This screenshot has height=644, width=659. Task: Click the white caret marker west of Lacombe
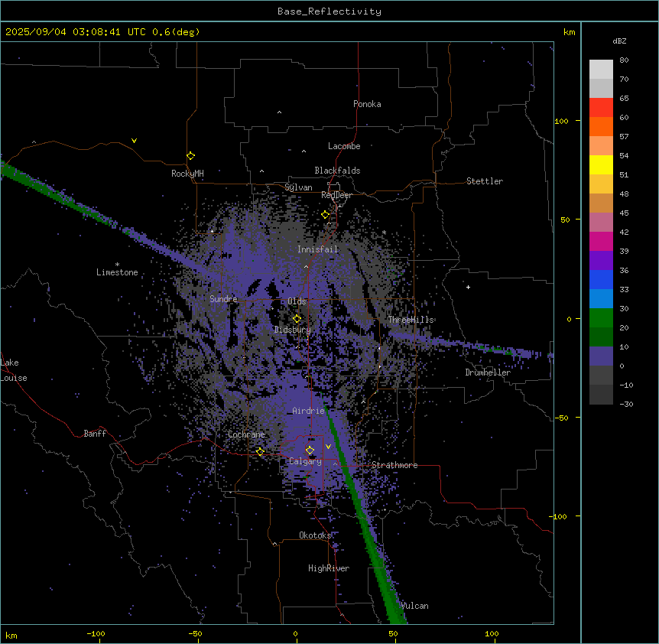(304, 151)
